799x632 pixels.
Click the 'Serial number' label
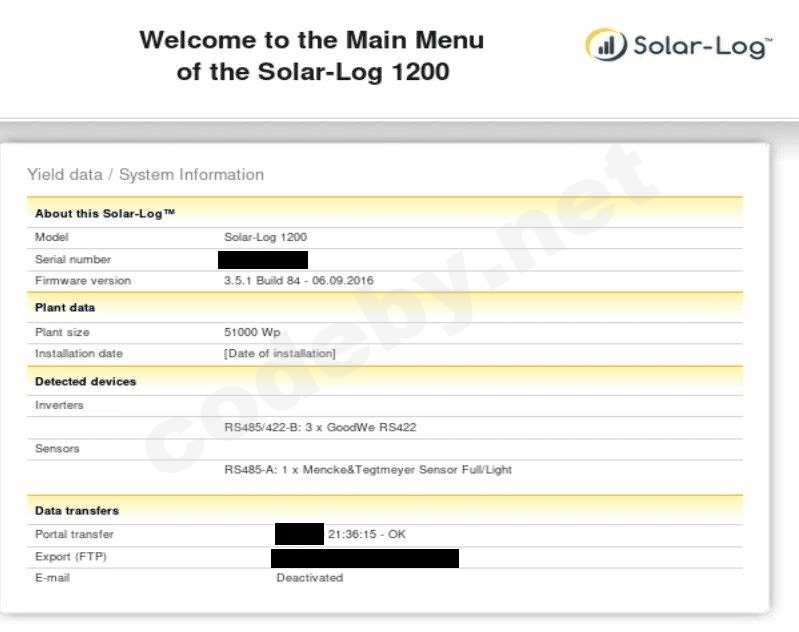coord(73,259)
